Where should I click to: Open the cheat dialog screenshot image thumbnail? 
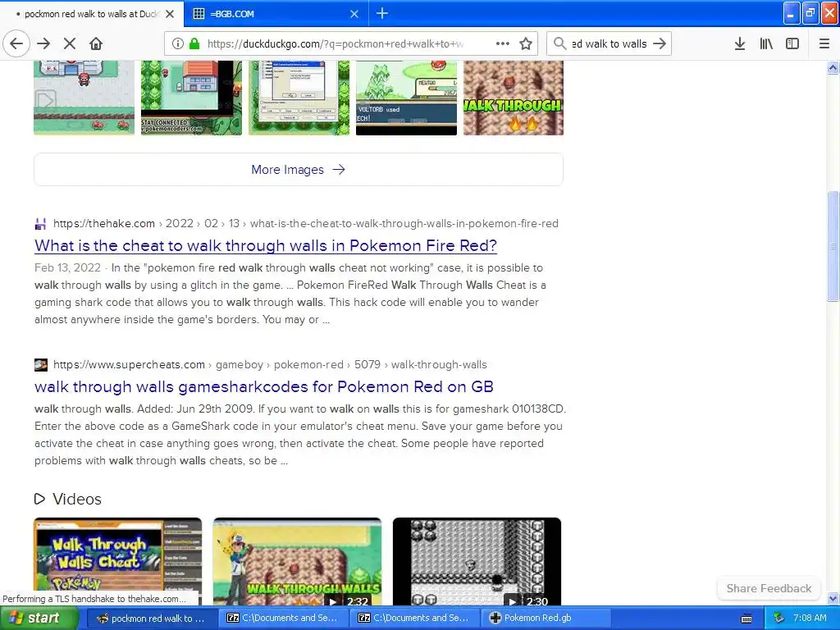point(299,98)
